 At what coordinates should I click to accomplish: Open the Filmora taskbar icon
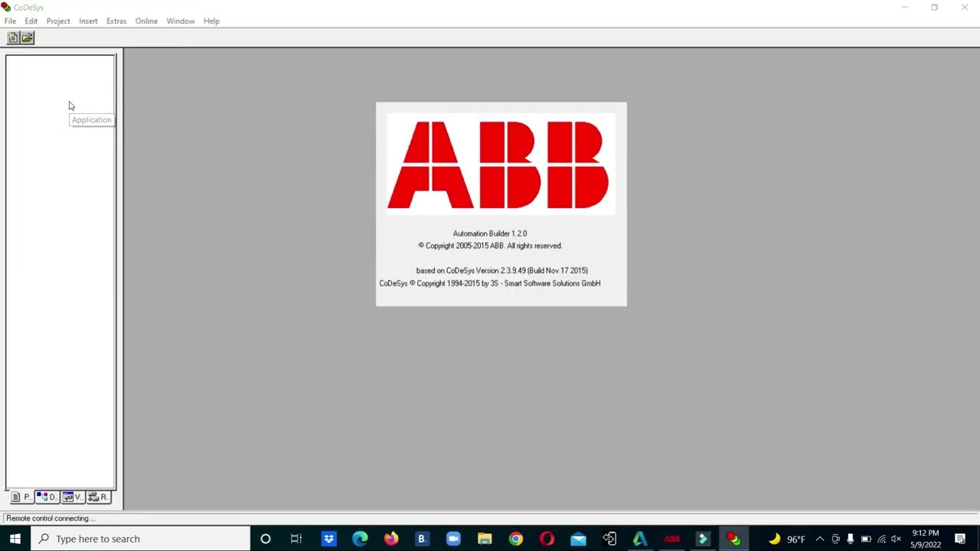tap(703, 539)
